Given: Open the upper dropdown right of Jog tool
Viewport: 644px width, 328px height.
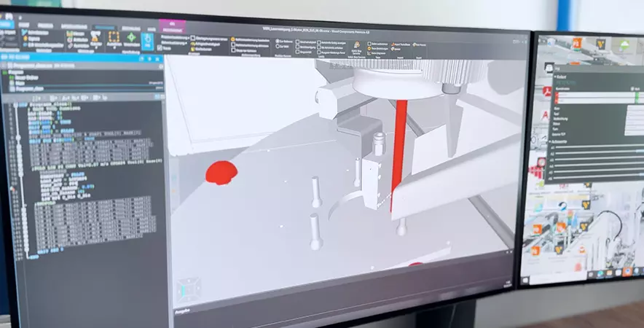Looking at the screenshot, I should (x=175, y=38).
